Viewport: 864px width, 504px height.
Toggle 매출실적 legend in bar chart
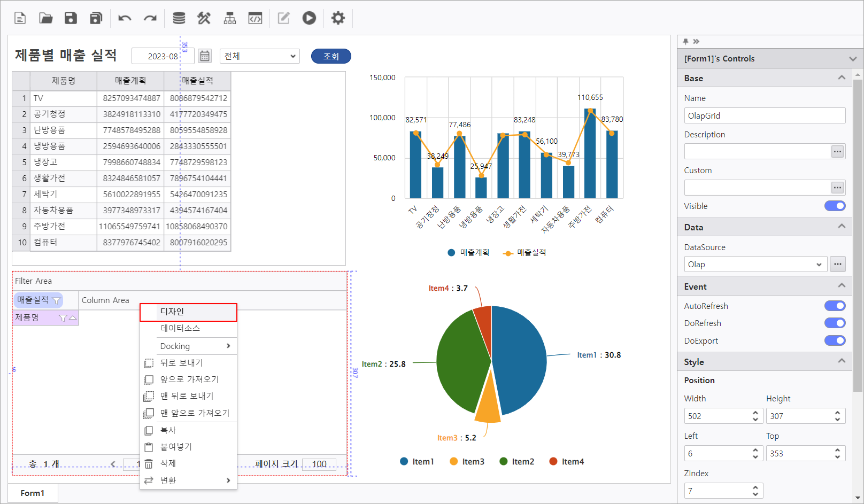(x=524, y=252)
